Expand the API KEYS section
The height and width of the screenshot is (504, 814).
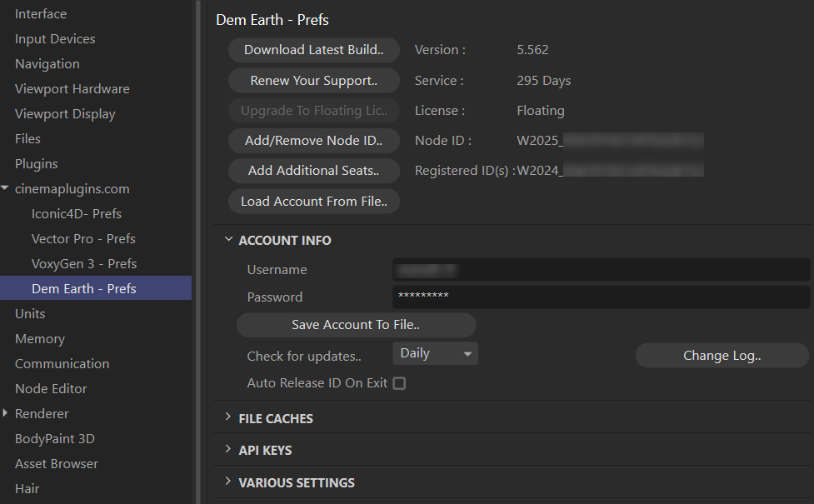click(228, 450)
